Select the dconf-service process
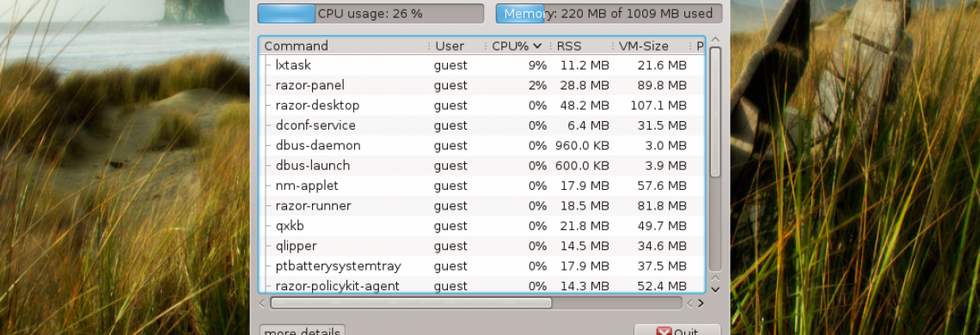Image resolution: width=980 pixels, height=335 pixels. coord(482,125)
